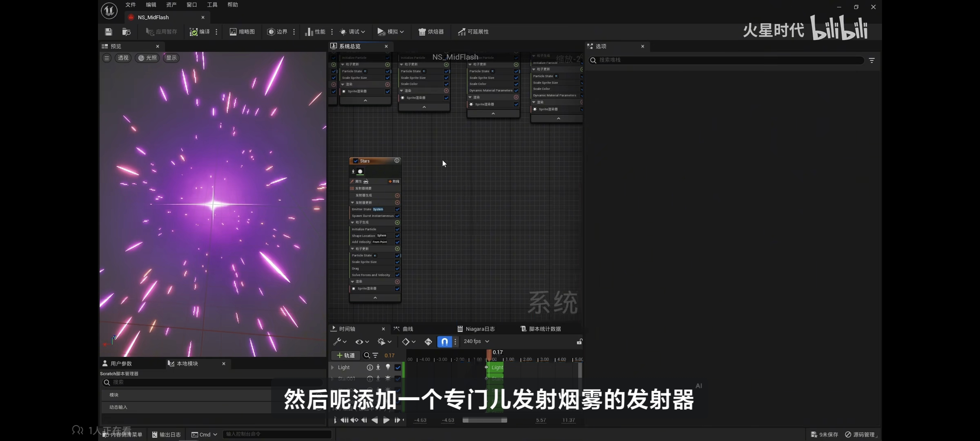Toggle the timeline snapping magnet icon

444,341
